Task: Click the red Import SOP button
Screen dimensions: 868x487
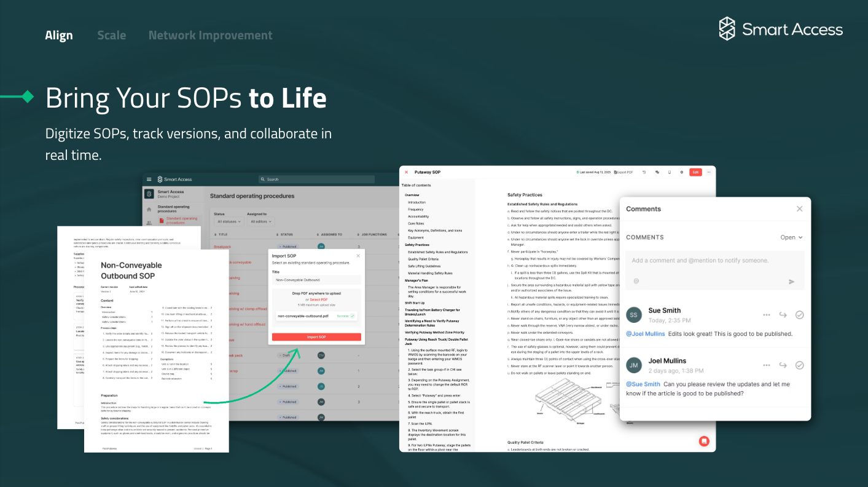Action: click(x=316, y=337)
